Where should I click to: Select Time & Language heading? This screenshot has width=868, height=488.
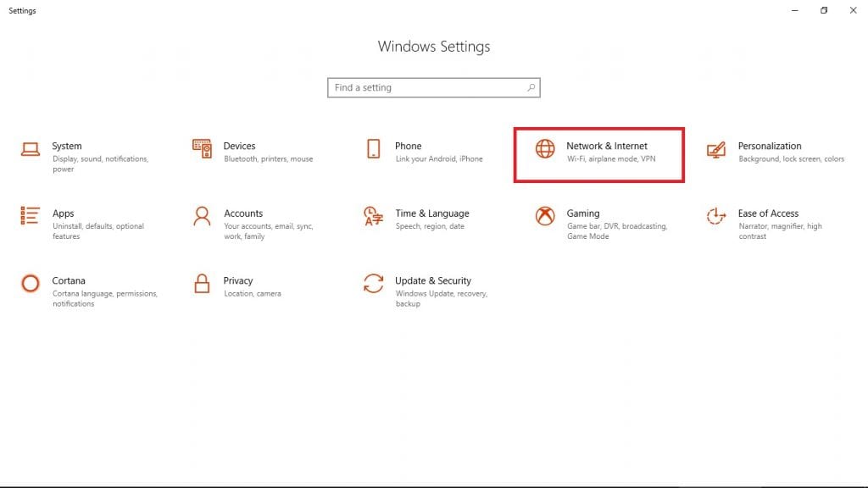[x=431, y=213]
